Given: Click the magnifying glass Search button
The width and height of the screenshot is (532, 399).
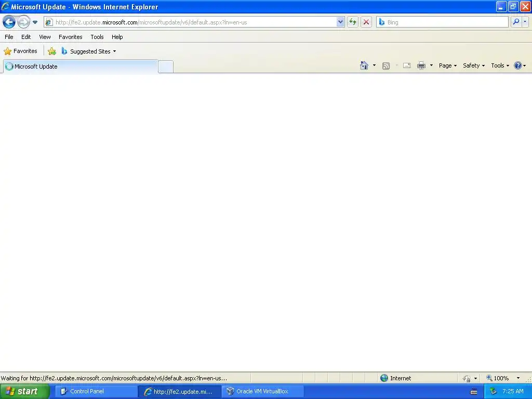Looking at the screenshot, I should coord(516,22).
